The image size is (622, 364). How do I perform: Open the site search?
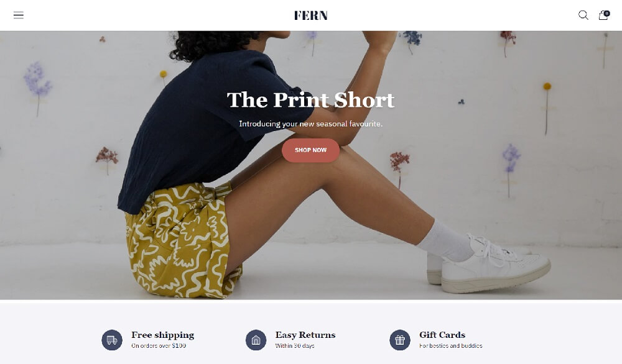pyautogui.click(x=583, y=16)
